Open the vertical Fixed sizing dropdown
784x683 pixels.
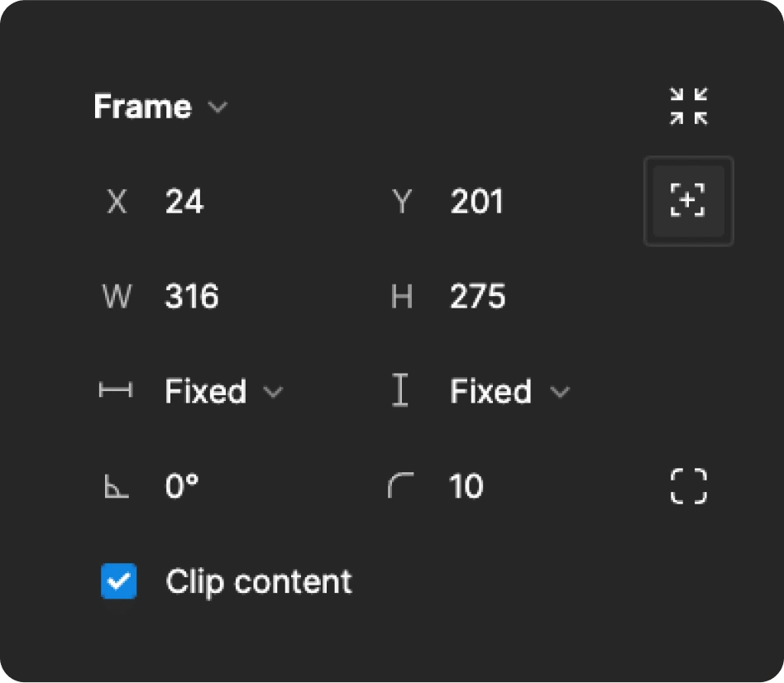(x=559, y=391)
